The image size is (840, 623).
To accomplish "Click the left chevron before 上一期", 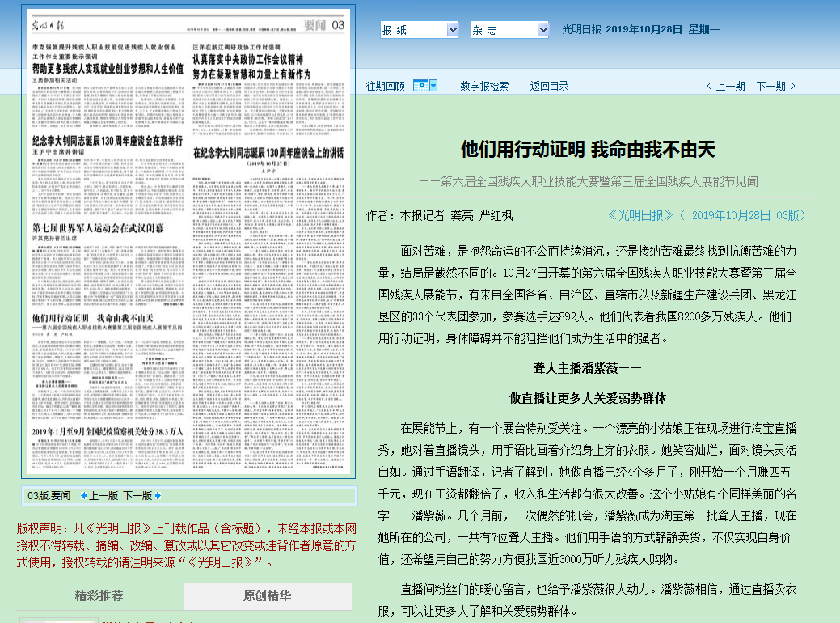I will pos(709,86).
